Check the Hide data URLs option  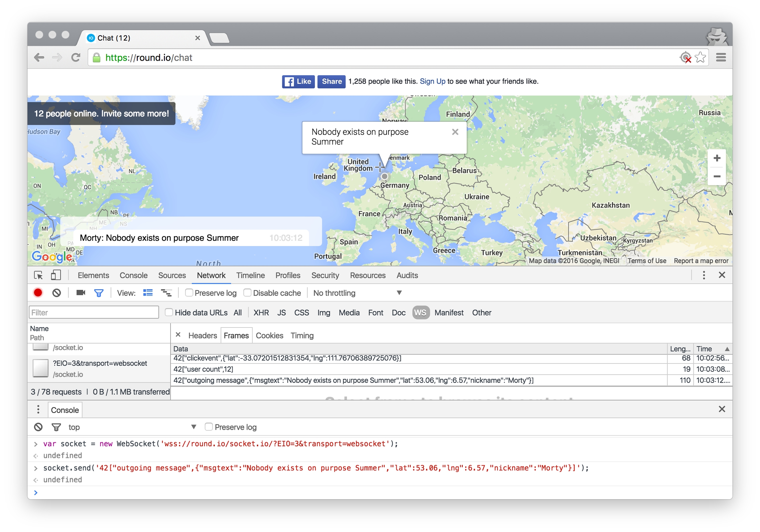[x=169, y=313]
